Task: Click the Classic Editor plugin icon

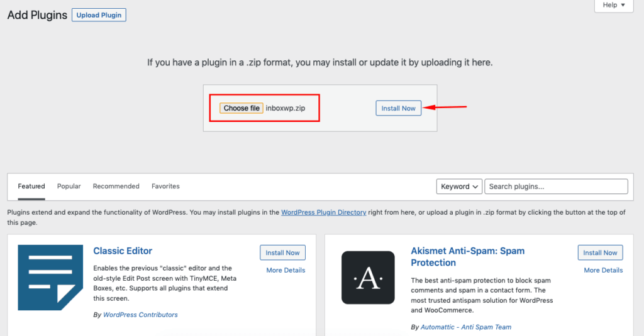Action: pyautogui.click(x=50, y=277)
